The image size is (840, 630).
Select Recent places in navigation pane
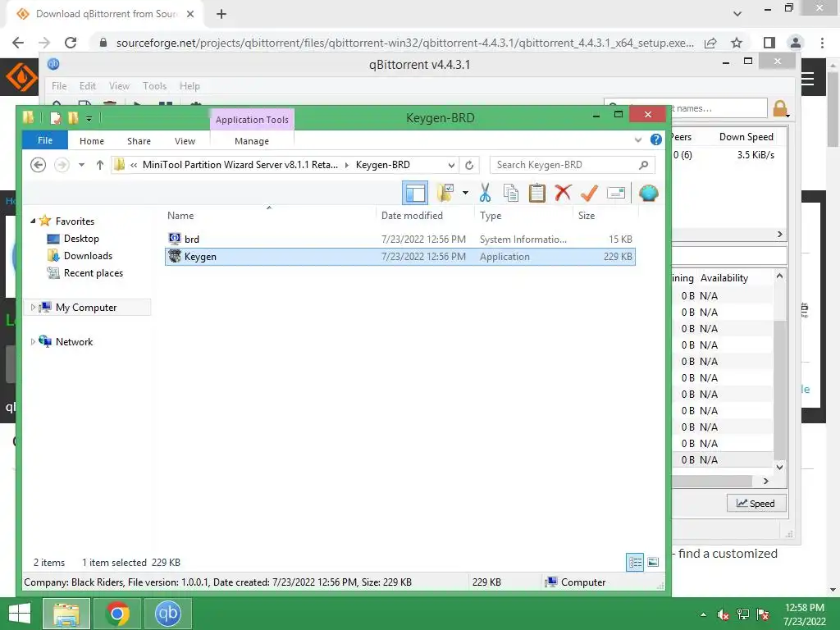tap(94, 272)
